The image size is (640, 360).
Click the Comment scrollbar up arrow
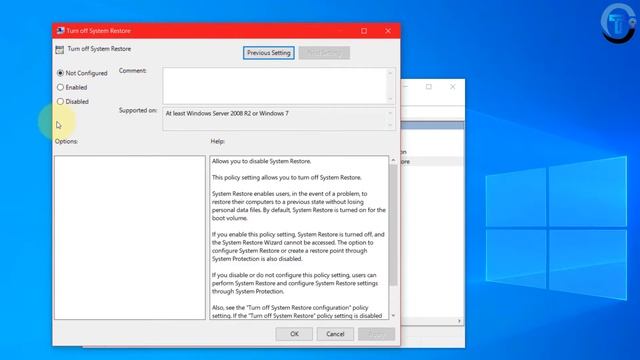coord(390,73)
